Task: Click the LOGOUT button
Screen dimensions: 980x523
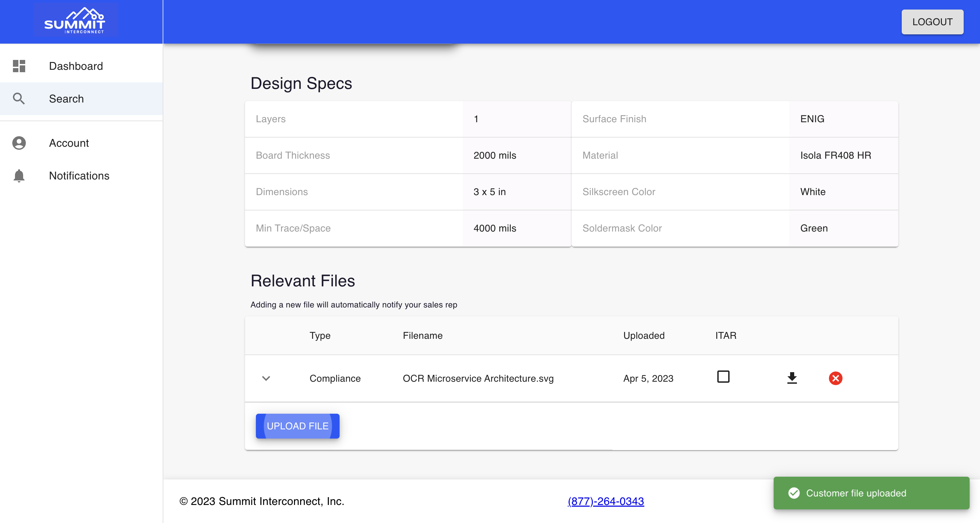Action: point(932,22)
